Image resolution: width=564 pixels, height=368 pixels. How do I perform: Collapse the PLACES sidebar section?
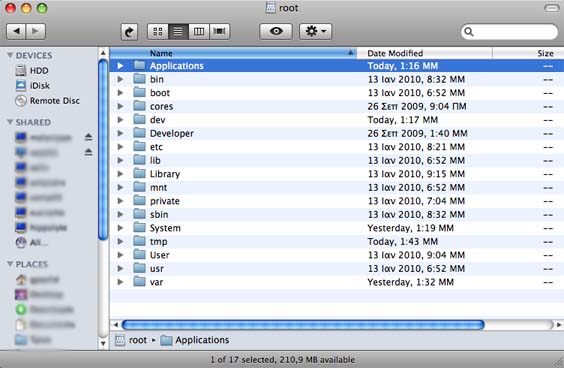10,264
